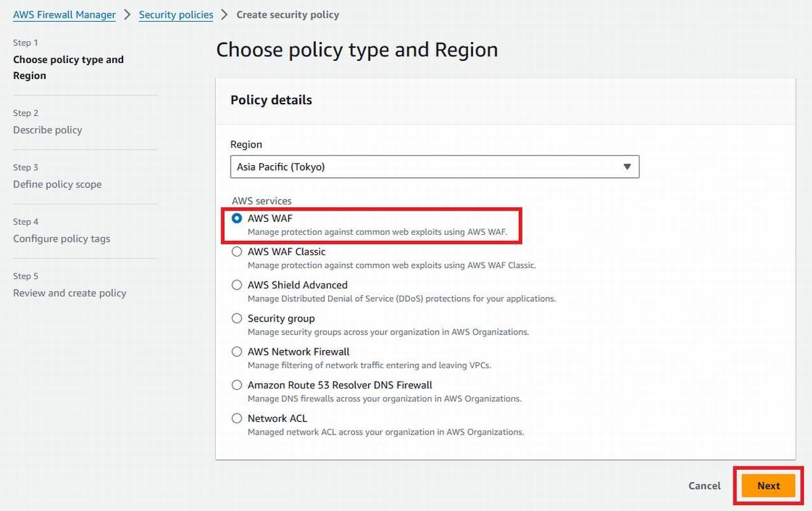The image size is (812, 511).
Task: Choose the AWS WAF Classic option
Action: [x=237, y=251]
